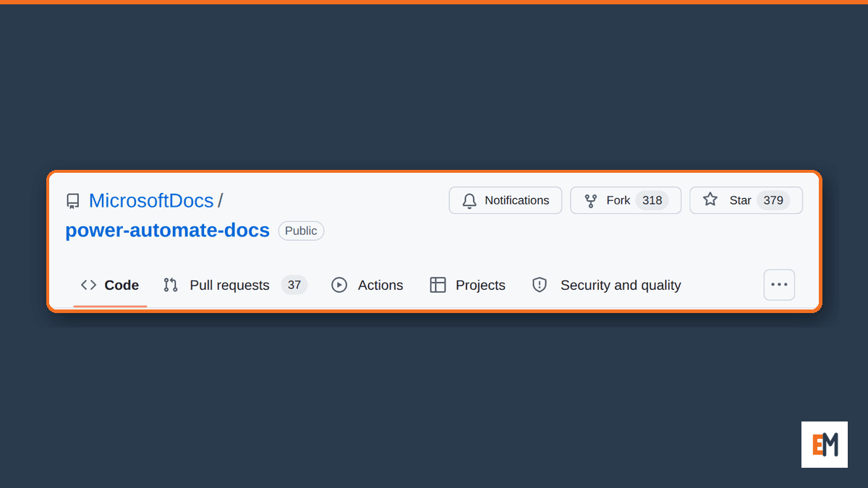Select the Code tab
The width and height of the screenshot is (868, 488).
click(x=110, y=285)
